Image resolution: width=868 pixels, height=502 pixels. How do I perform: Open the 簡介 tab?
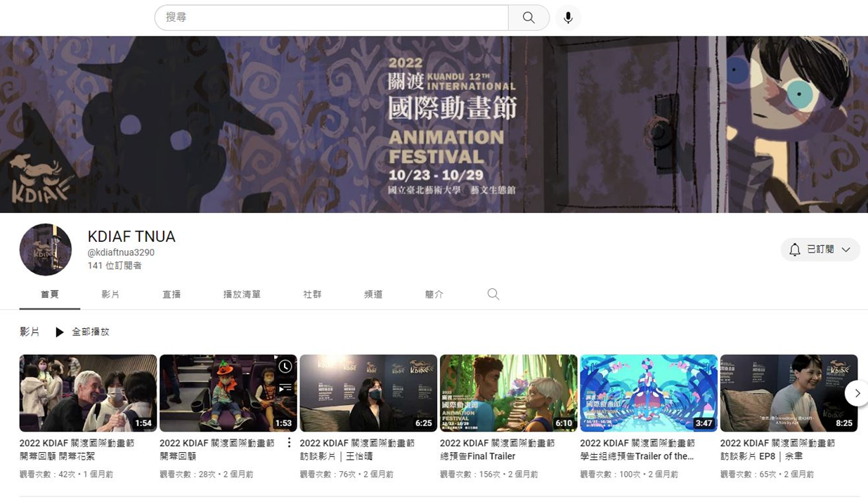[x=434, y=295]
